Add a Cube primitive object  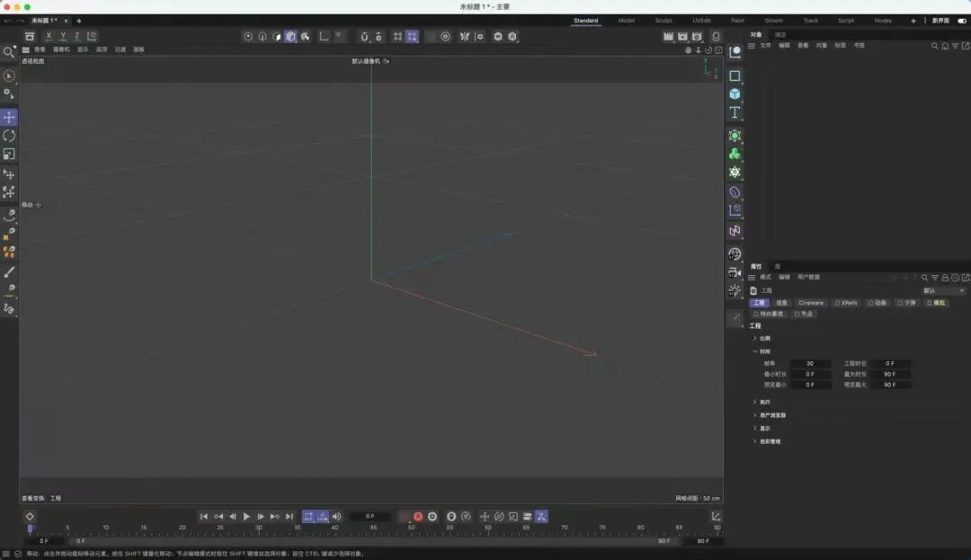coord(735,94)
